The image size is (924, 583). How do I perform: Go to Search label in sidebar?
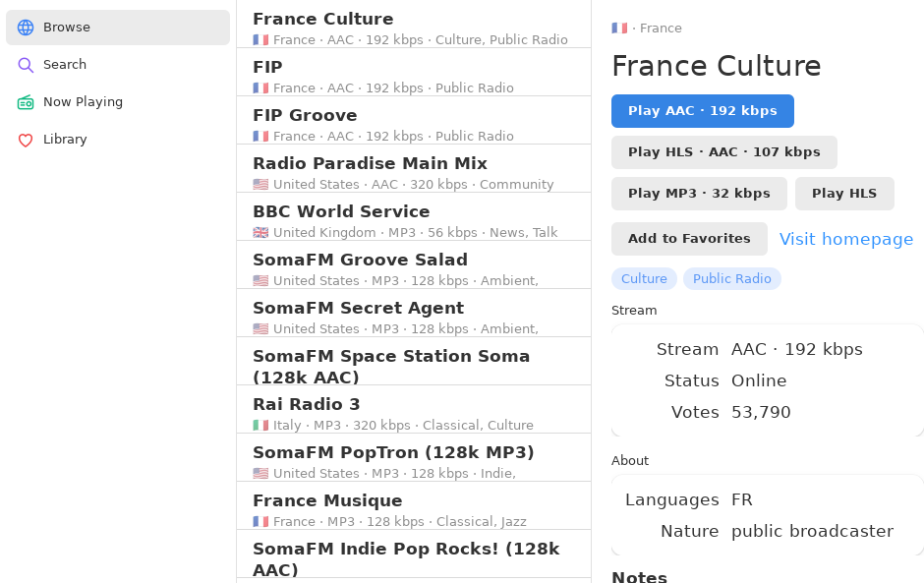[65, 64]
